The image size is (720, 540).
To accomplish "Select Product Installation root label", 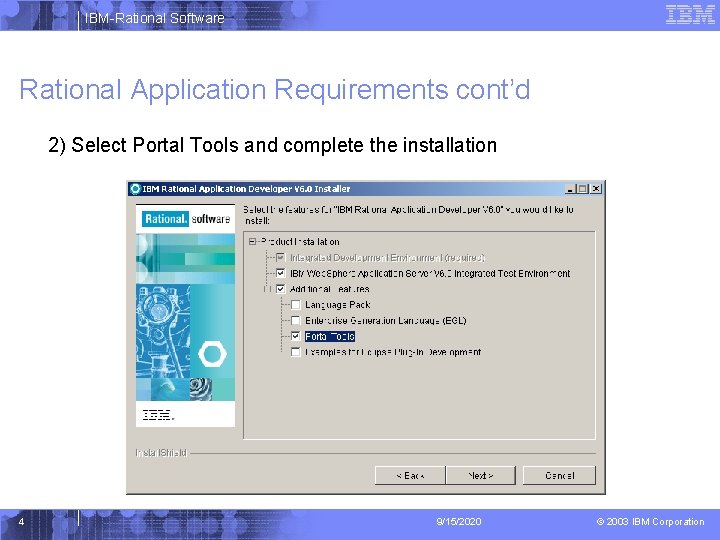I will (x=300, y=242).
